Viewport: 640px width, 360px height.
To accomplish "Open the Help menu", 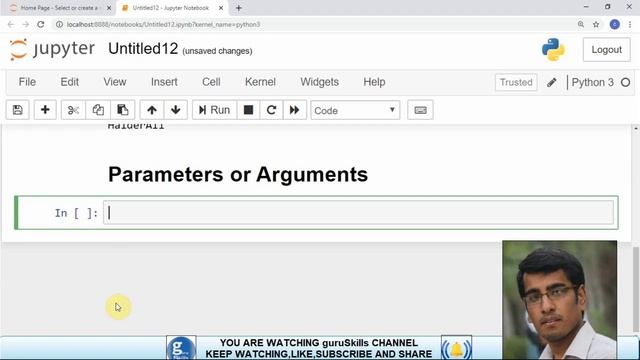I will point(374,82).
